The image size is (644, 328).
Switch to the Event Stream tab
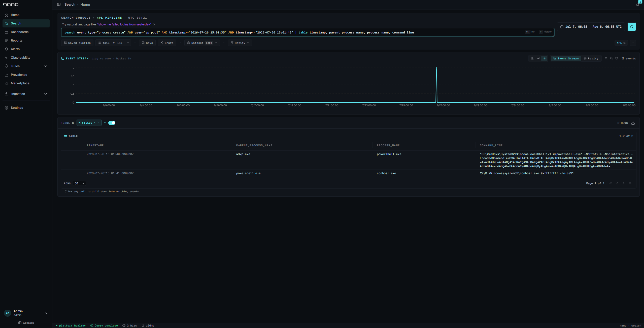(566, 58)
